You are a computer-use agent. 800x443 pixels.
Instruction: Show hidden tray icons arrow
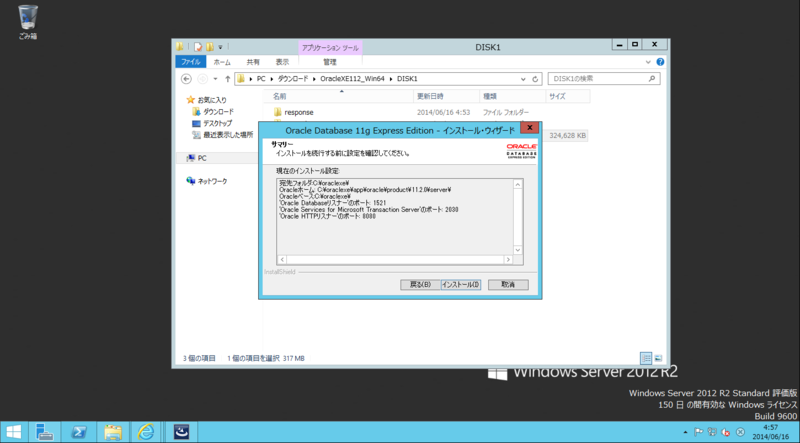pos(685,432)
